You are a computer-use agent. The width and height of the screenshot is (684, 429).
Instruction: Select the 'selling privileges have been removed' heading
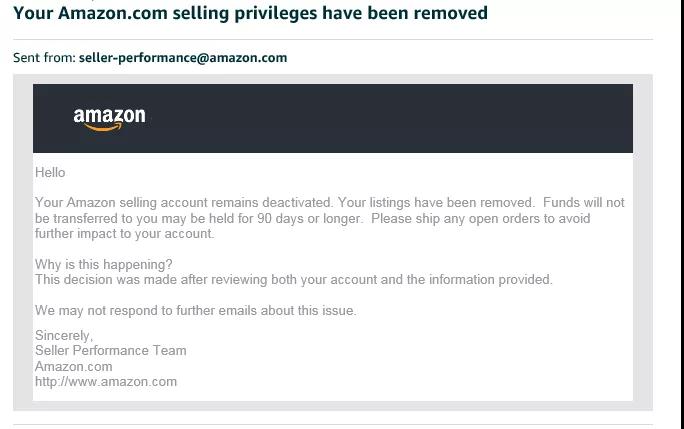coord(330,13)
